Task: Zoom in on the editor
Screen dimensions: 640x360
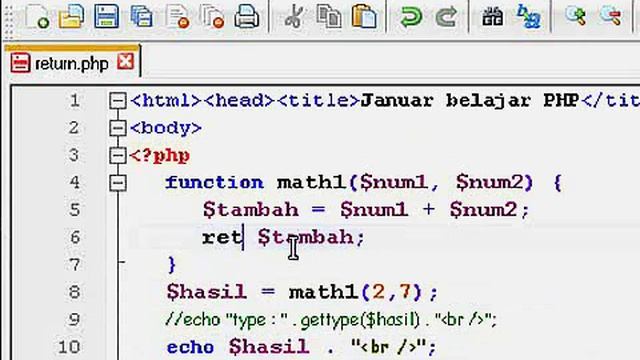Action: coord(576,16)
